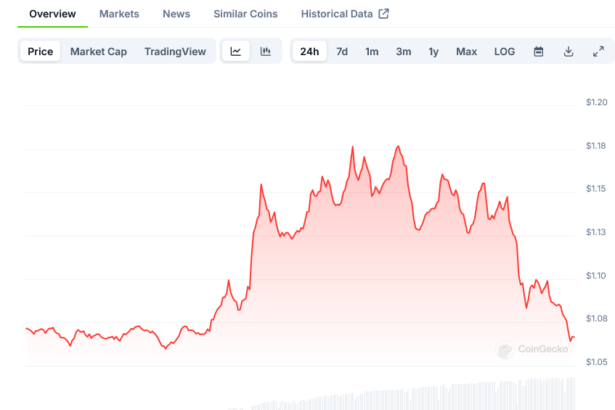Viewport: 615px width, 410px height.
Task: Open the calendar date range picker
Action: (538, 51)
